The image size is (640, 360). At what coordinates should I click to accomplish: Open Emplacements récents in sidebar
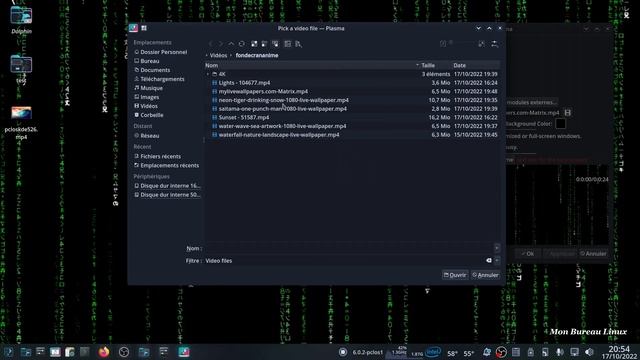170,165
